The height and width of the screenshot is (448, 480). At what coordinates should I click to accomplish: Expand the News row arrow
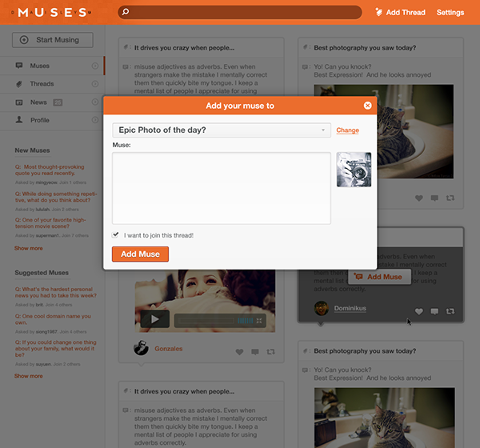click(95, 102)
